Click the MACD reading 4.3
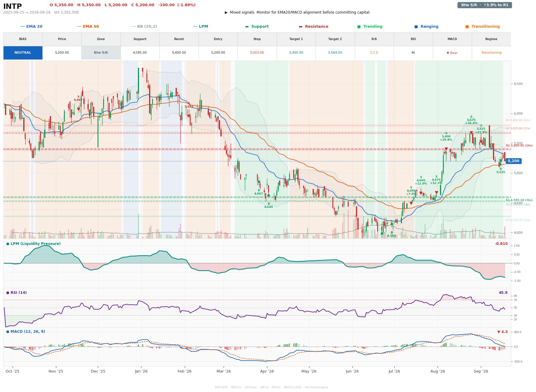 (x=502, y=332)
